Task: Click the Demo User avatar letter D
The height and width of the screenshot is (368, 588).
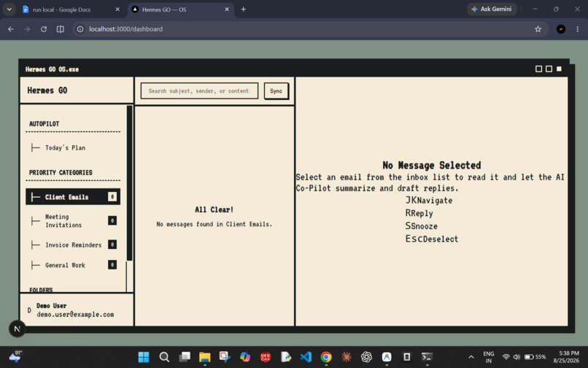Action: tap(29, 310)
